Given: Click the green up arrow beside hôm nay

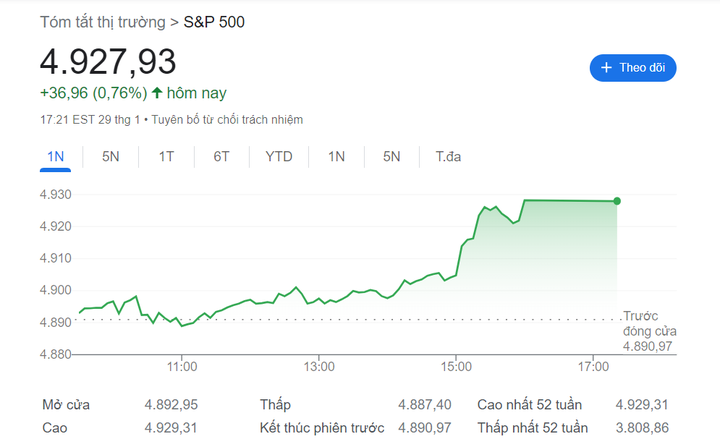Looking at the screenshot, I should pyautogui.click(x=157, y=93).
